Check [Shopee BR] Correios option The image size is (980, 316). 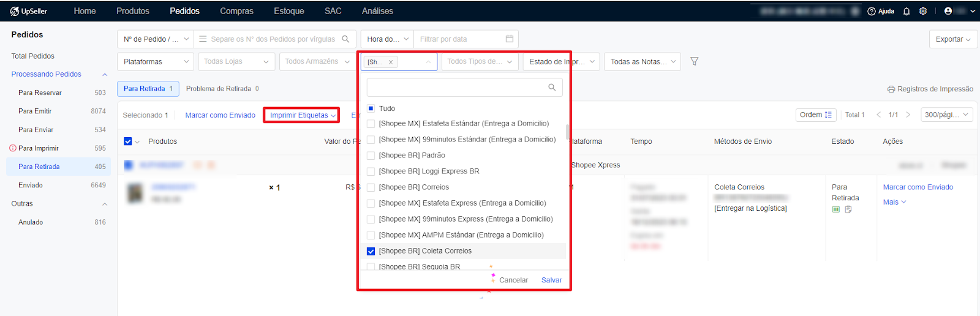pyautogui.click(x=371, y=187)
